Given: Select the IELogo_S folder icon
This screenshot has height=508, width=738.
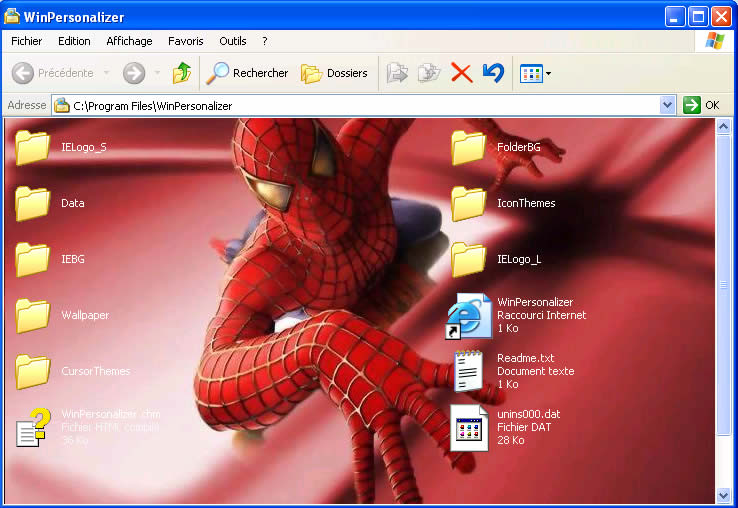Looking at the screenshot, I should pyautogui.click(x=32, y=147).
